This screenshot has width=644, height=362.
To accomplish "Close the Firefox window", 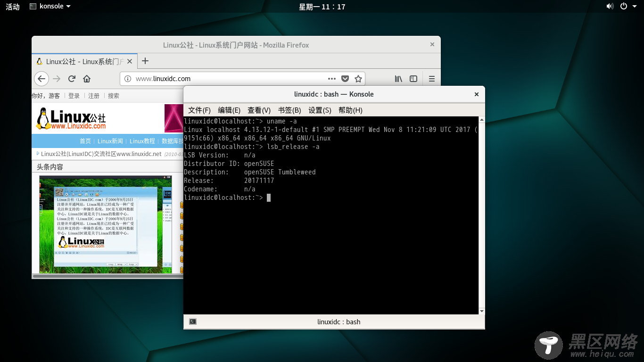I will pyautogui.click(x=432, y=45).
